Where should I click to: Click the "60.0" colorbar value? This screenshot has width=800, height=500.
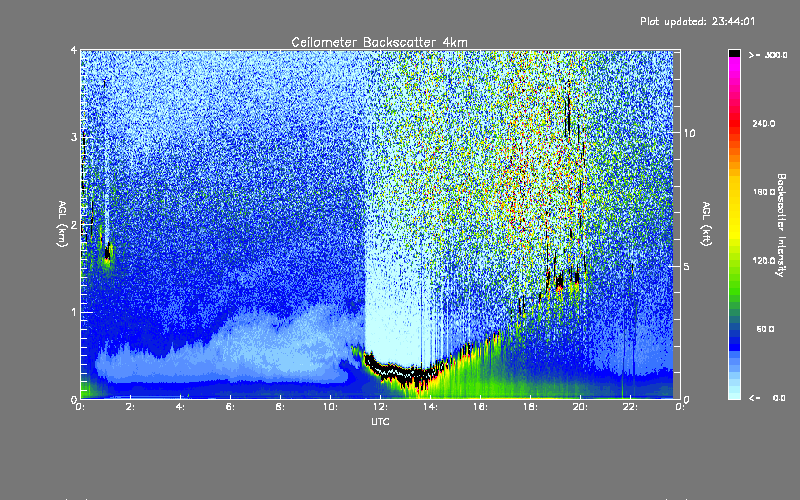(765, 329)
